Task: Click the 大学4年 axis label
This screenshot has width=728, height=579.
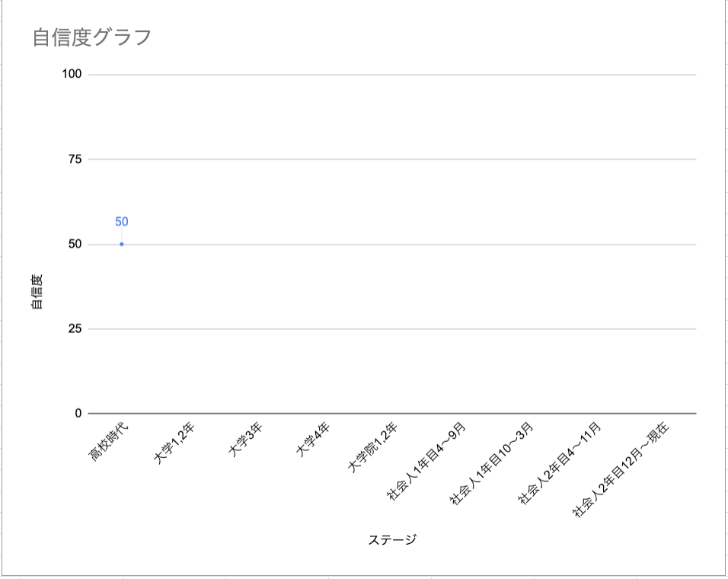Action: (313, 439)
